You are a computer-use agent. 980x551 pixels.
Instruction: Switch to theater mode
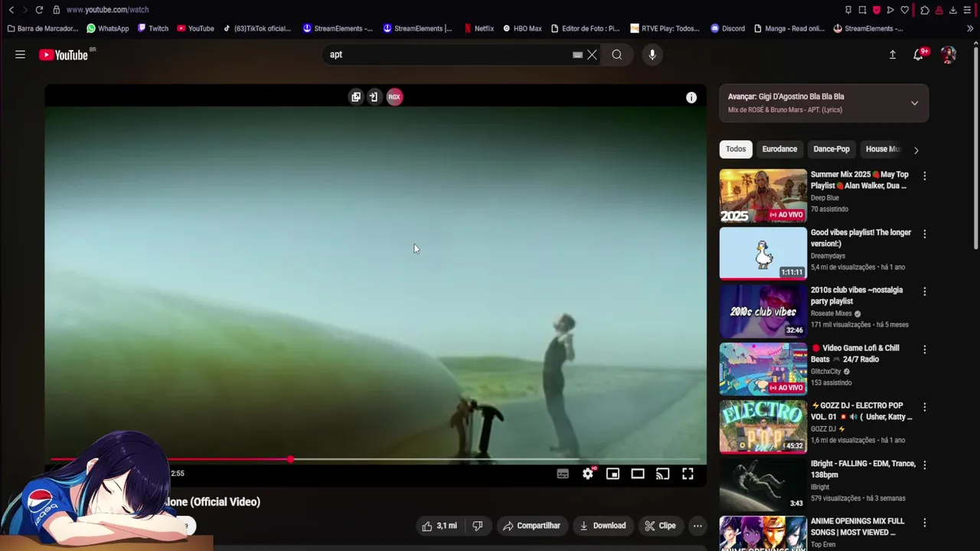pos(638,474)
